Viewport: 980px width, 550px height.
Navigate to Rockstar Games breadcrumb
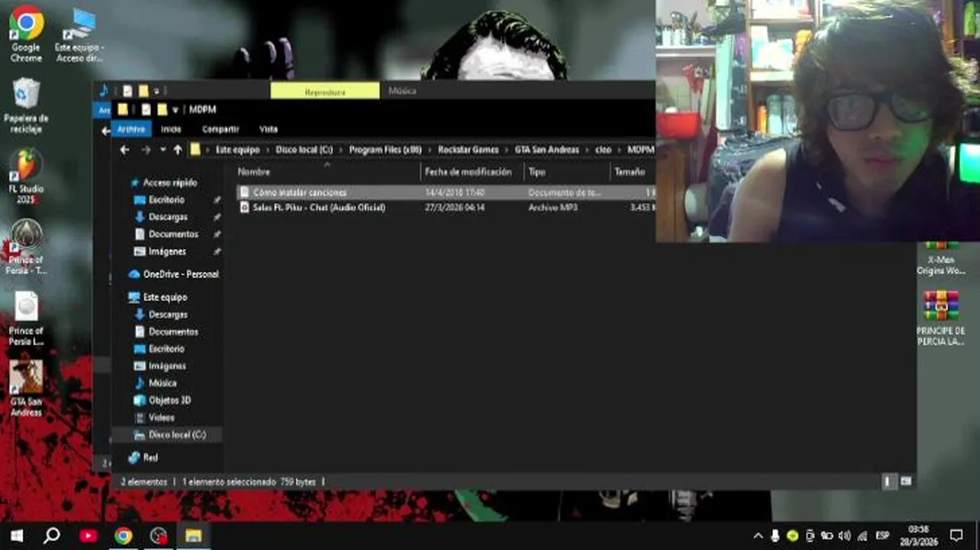tap(468, 150)
